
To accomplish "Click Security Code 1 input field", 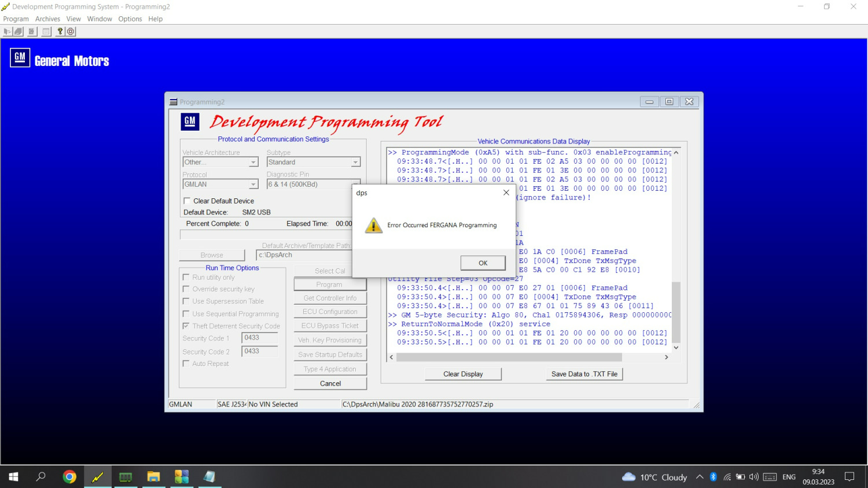I will click(260, 338).
